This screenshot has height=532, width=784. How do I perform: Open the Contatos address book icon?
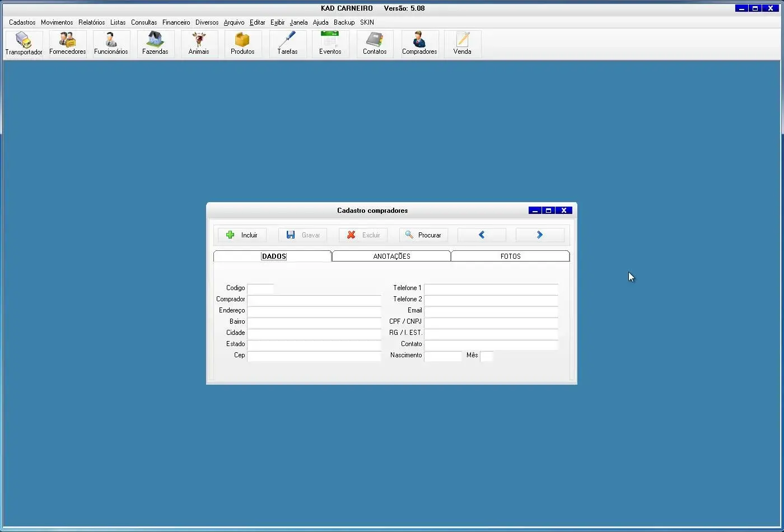pos(375,44)
